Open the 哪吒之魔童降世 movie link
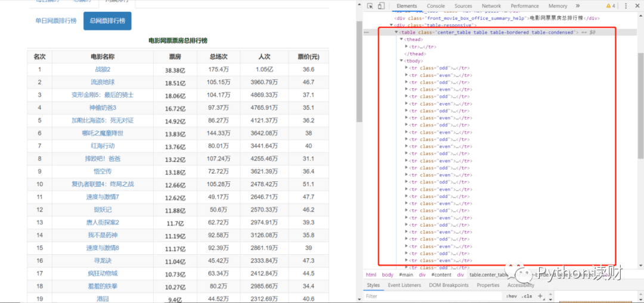 point(103,133)
